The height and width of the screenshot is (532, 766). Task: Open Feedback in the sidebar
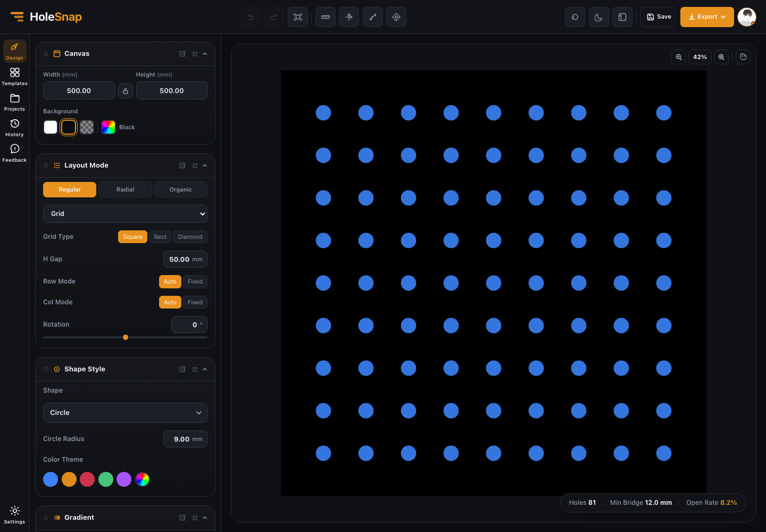[14, 153]
